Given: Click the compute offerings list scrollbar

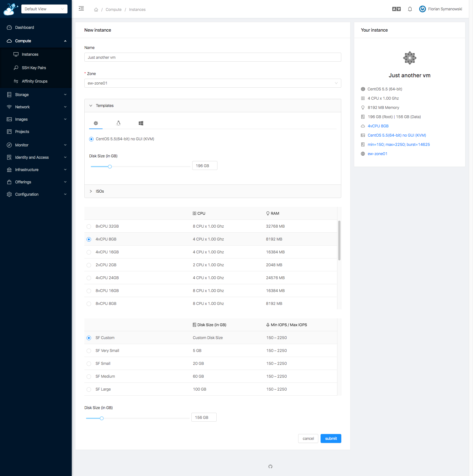Looking at the screenshot, I should pyautogui.click(x=339, y=241).
